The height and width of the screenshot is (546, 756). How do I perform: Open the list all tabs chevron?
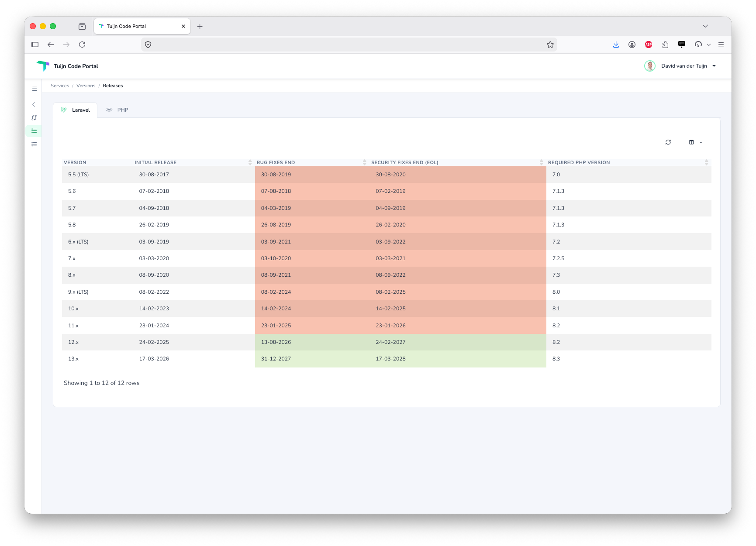pyautogui.click(x=705, y=26)
